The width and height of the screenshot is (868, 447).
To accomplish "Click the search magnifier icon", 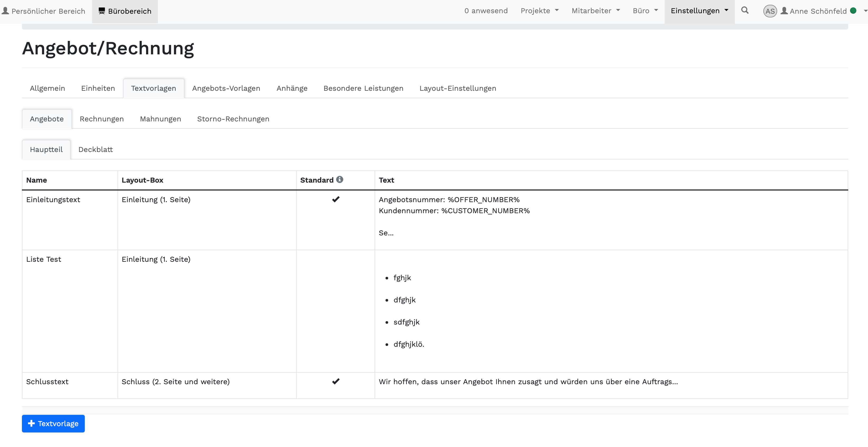I will [745, 11].
